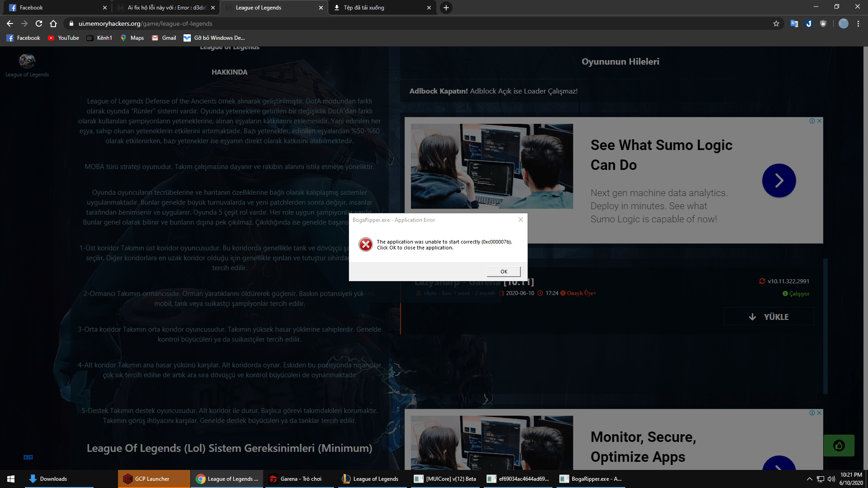The image size is (868, 488).
Task: Open ad info on 'Monitor, Secure' ad
Action: pos(812,413)
